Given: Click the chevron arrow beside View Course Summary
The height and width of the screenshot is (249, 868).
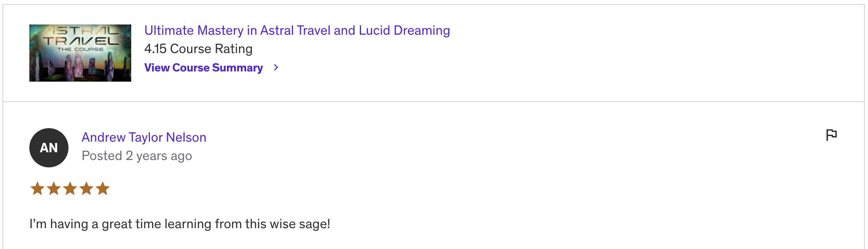Looking at the screenshot, I should pos(276,67).
